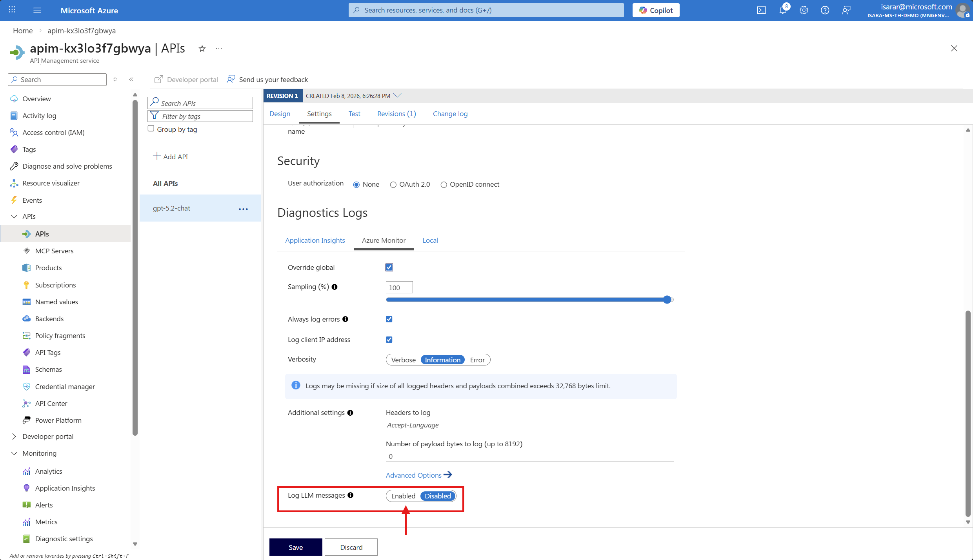Open Backends
Viewport: 973px width, 560px height.
pos(49,318)
